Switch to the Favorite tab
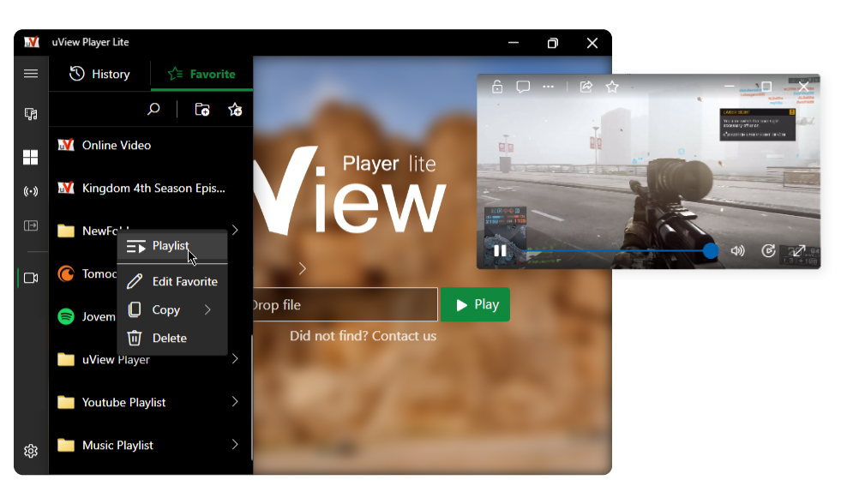 tap(201, 74)
